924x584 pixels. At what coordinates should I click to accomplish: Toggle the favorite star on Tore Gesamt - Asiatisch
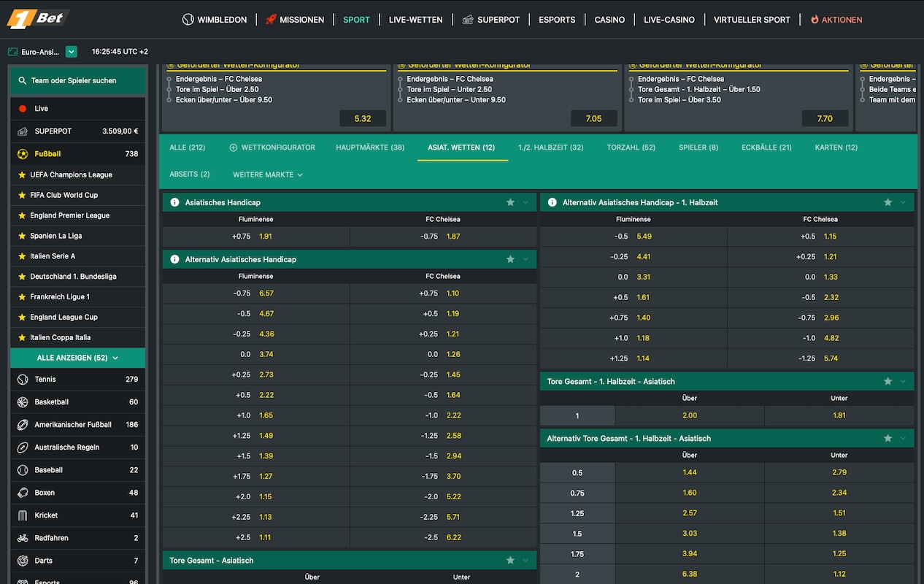pyautogui.click(x=510, y=561)
